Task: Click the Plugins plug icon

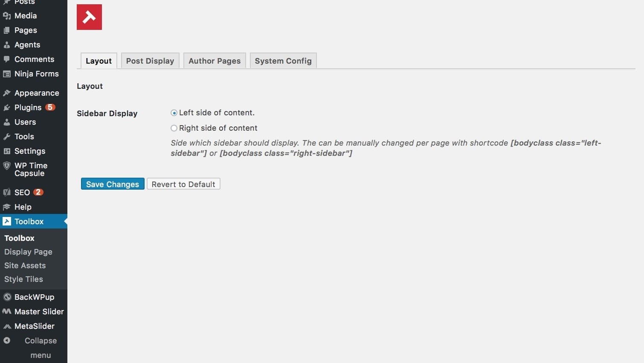Action: coord(7,108)
